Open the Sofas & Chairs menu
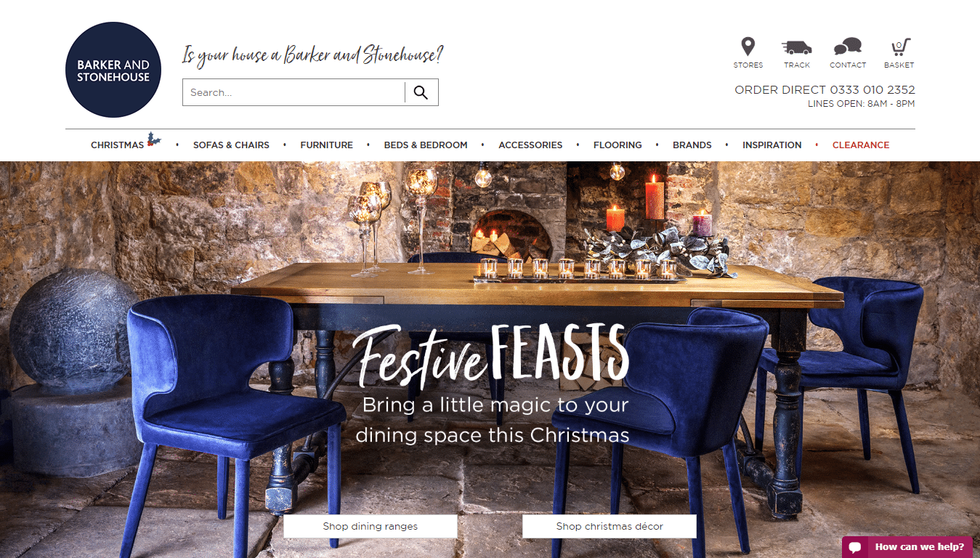Viewport: 980px width, 558px height. point(231,145)
